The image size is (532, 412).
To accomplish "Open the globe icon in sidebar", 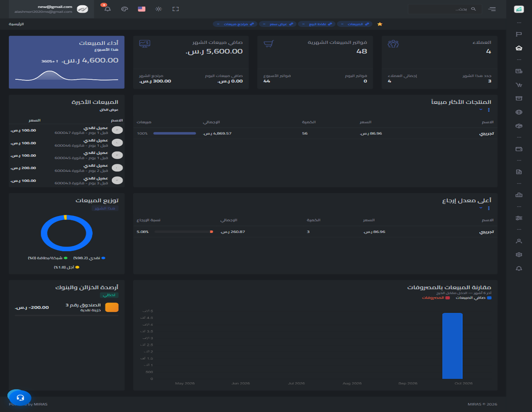I will pyautogui.click(x=519, y=112).
